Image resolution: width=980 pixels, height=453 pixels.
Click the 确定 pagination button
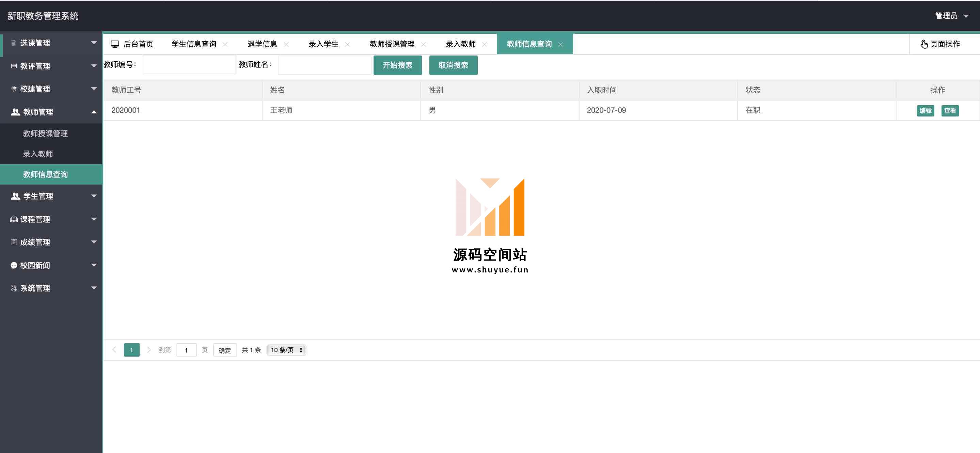[x=225, y=350]
